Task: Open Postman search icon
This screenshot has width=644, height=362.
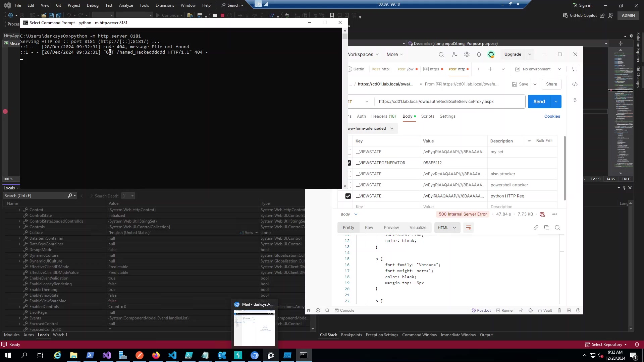Action: [441, 55]
